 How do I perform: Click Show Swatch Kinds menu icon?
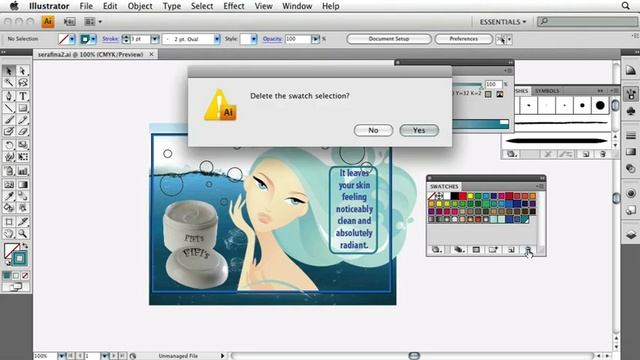click(459, 250)
